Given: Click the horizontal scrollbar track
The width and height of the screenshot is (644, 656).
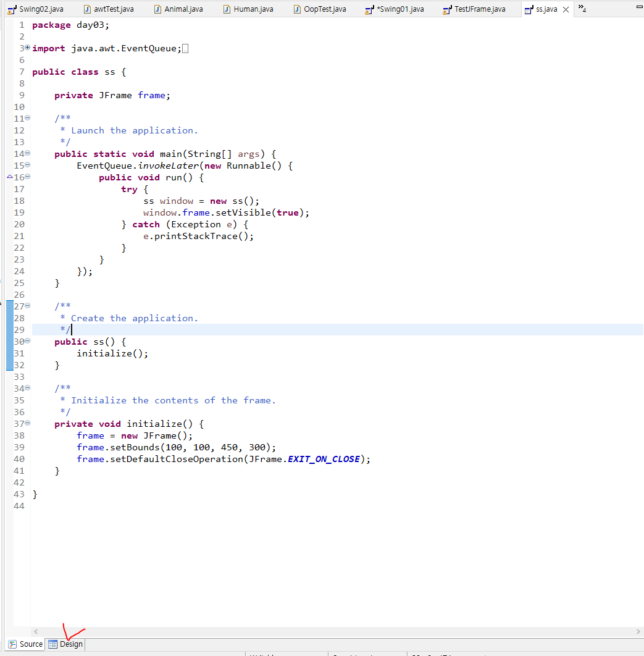Looking at the screenshot, I should tap(337, 632).
